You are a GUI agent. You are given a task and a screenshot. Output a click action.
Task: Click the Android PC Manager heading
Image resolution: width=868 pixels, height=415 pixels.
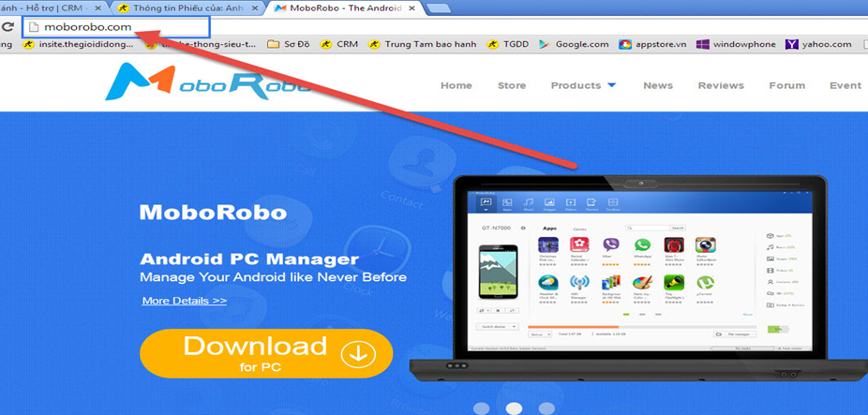point(249,259)
